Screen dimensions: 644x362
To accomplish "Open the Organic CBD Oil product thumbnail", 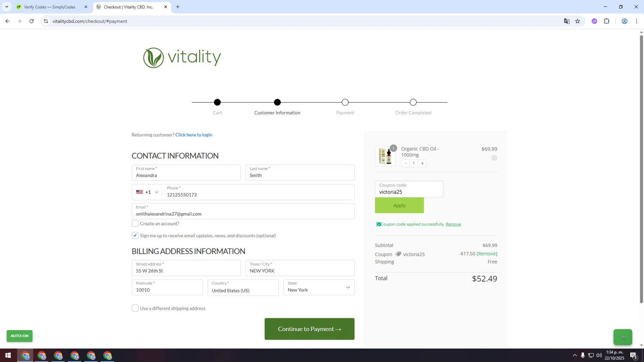I will [x=385, y=156].
